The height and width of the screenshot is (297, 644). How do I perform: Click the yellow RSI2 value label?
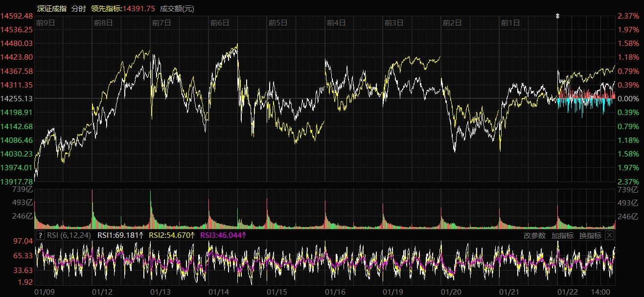click(x=172, y=235)
